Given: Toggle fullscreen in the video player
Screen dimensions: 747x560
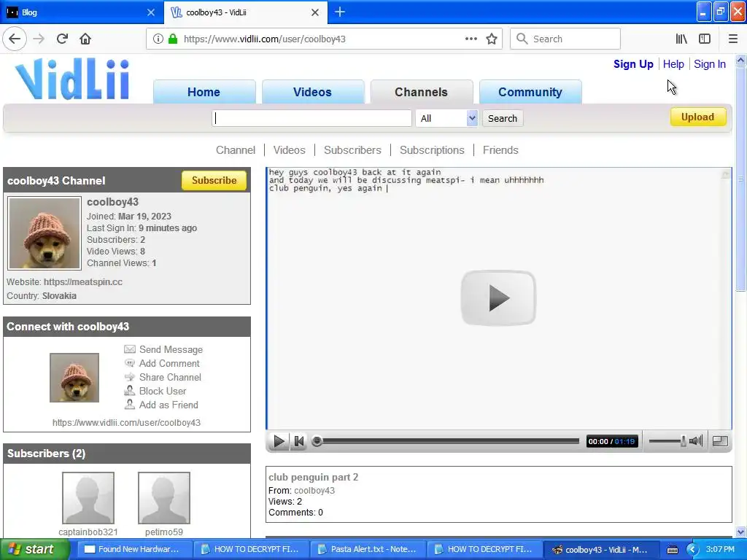Looking at the screenshot, I should 720,441.
